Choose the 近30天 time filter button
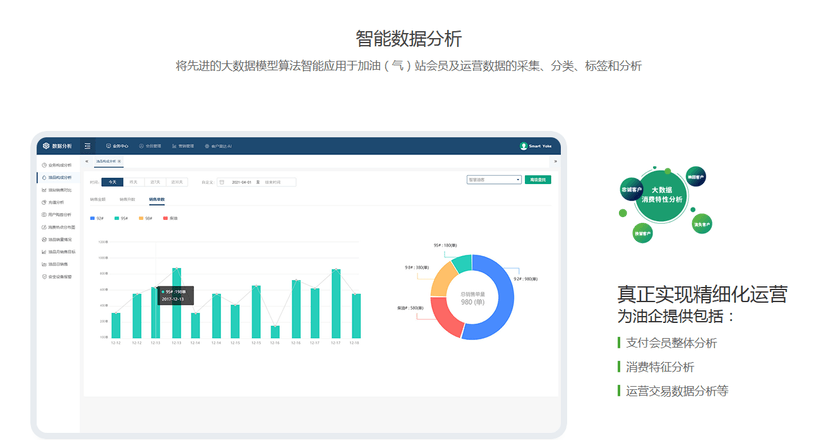 pos(176,182)
